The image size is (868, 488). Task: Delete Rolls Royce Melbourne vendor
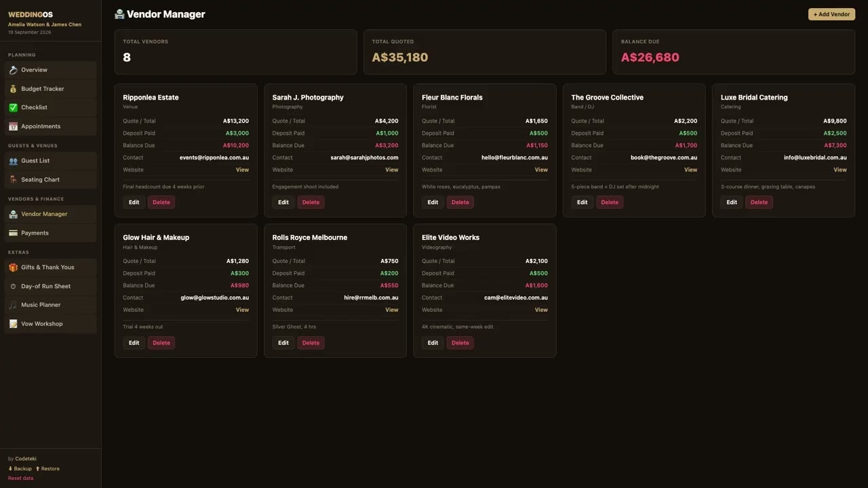311,343
